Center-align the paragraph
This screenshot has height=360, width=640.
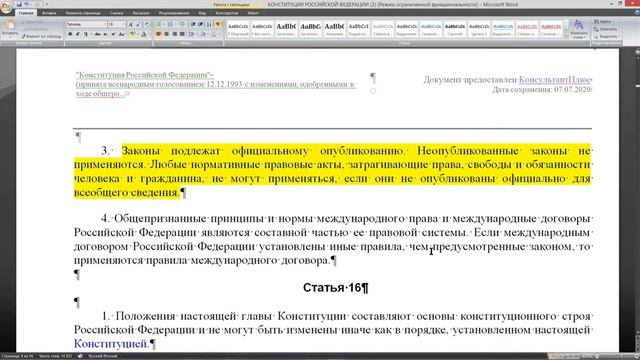[x=167, y=34]
